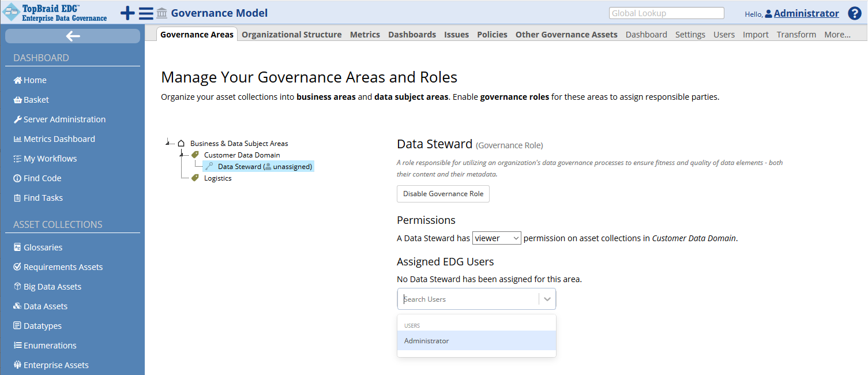868x375 pixels.
Task: Click the plus icon in the top toolbar
Action: (x=127, y=12)
